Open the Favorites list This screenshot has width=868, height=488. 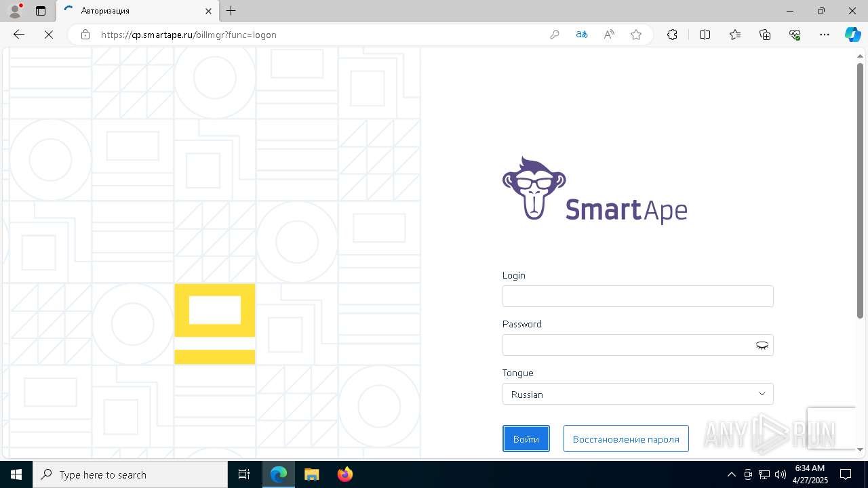tap(735, 35)
